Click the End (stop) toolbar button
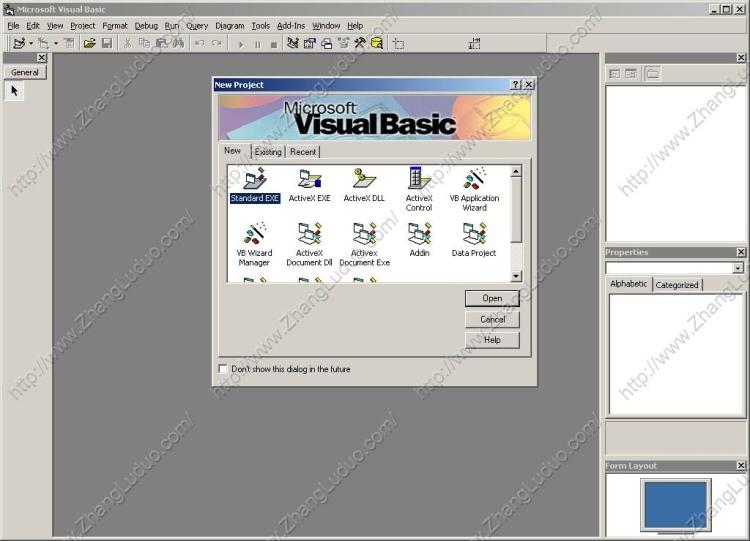The width and height of the screenshot is (750, 541). (274, 44)
